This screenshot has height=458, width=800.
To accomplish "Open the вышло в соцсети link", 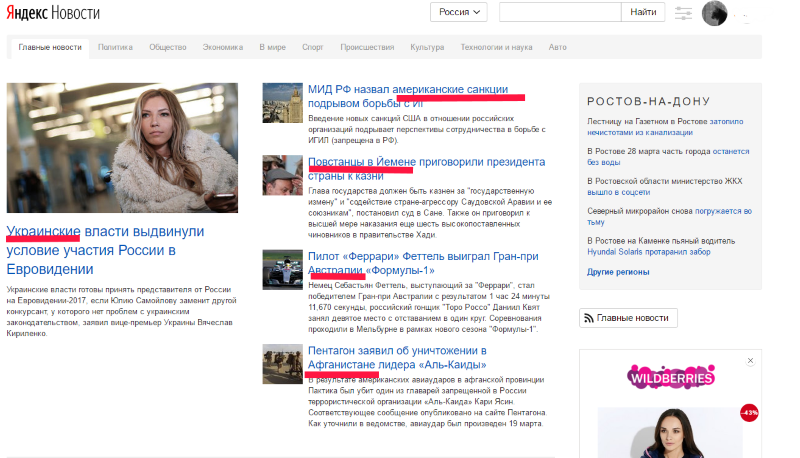I will [x=619, y=192].
